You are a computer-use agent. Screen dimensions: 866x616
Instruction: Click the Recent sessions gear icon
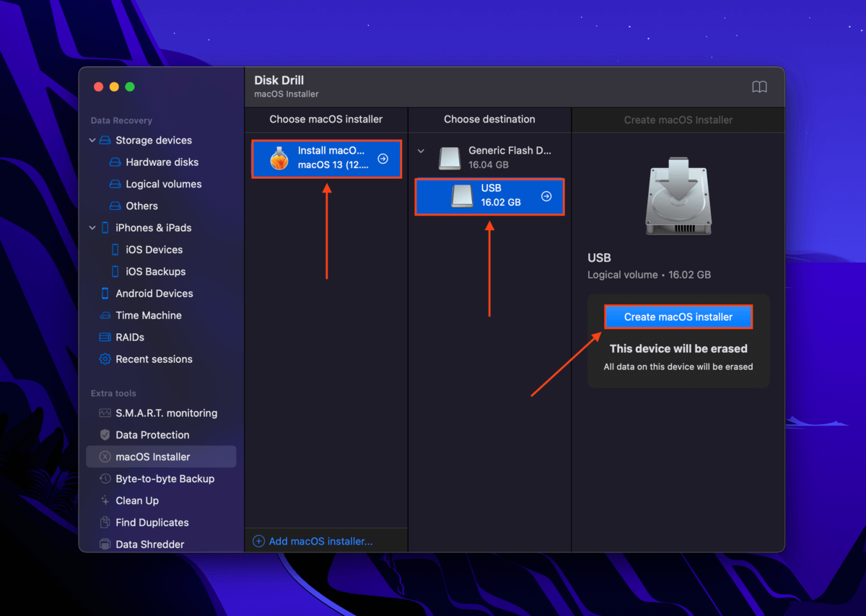(x=105, y=359)
